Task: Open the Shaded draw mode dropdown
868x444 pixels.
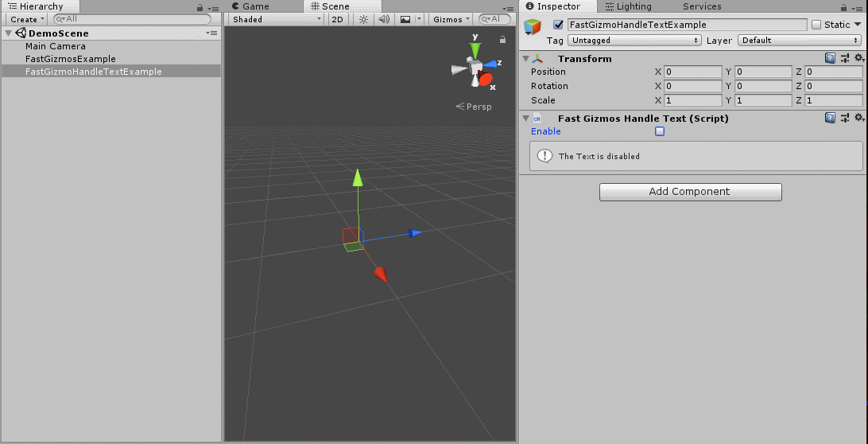Action: [x=276, y=19]
